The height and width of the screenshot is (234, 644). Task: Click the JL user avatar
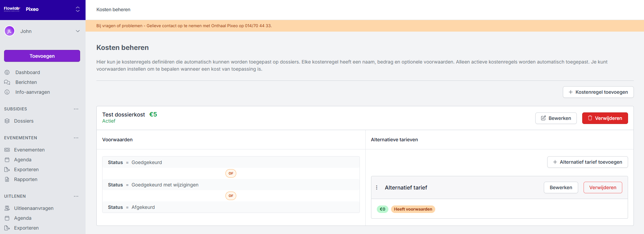click(x=10, y=31)
